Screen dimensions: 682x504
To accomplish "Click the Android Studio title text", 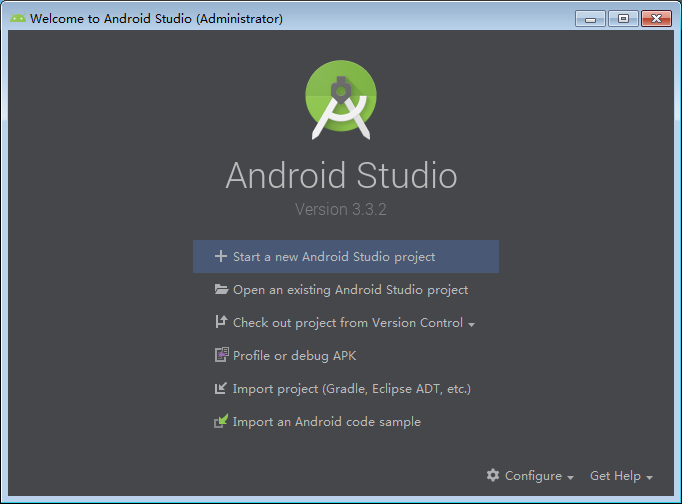I will tap(341, 176).
